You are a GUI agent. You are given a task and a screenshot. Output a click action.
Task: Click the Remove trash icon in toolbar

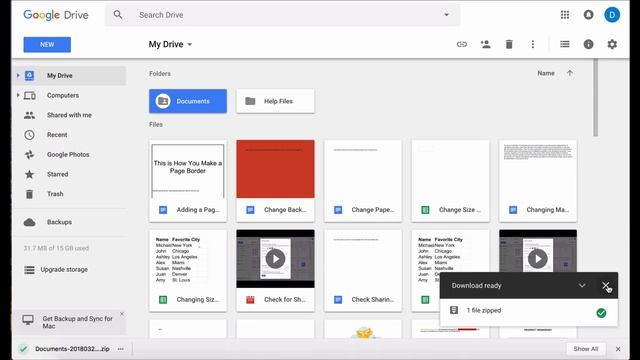[x=509, y=44]
